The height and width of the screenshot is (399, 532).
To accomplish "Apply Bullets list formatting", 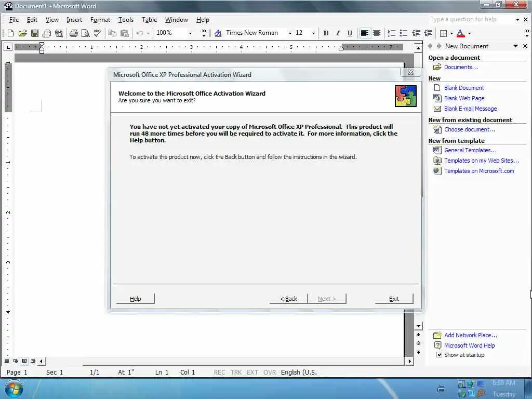I will pos(403,33).
